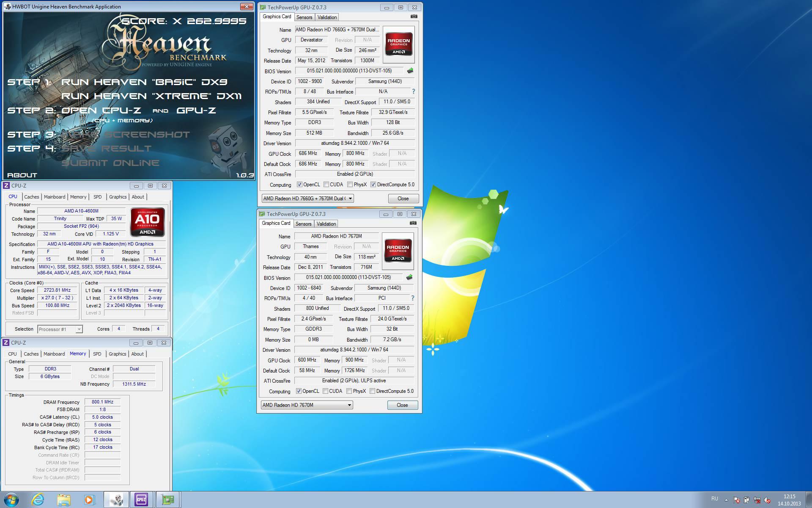Open Windows Start menu orb
The width and height of the screenshot is (812, 508).
11,500
